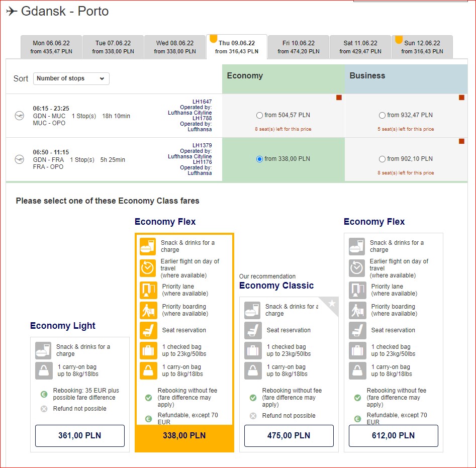The width and height of the screenshot is (476, 468).
Task: Select the Business fare from 932,47 PLN
Action: click(382, 115)
